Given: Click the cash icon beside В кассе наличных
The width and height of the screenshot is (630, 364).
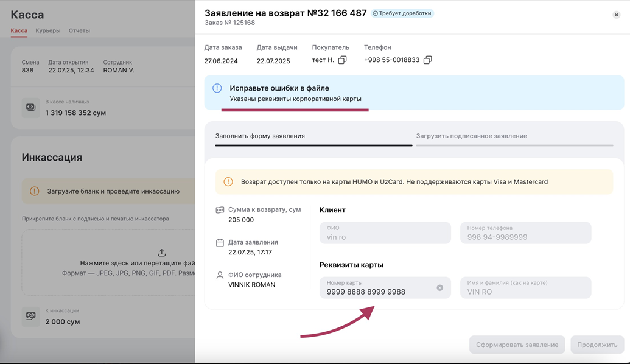Looking at the screenshot, I should [x=31, y=108].
